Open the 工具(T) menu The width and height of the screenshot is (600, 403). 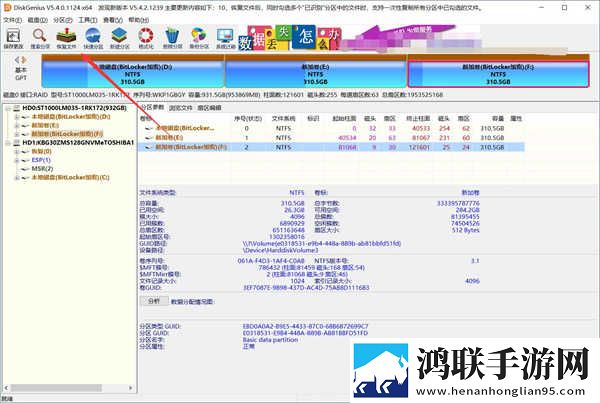click(x=88, y=20)
